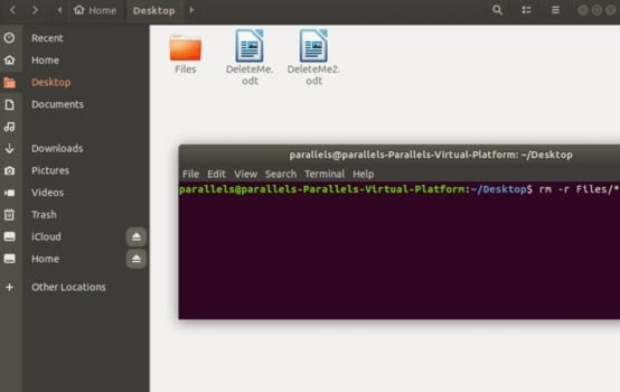Click the Downloads arrow icon

click(x=9, y=148)
